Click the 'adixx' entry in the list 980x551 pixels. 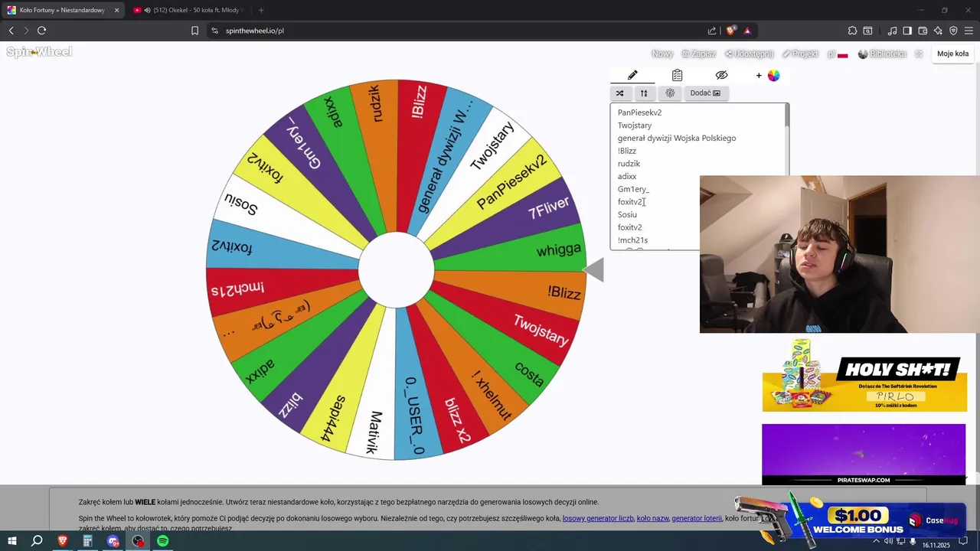pyautogui.click(x=627, y=176)
